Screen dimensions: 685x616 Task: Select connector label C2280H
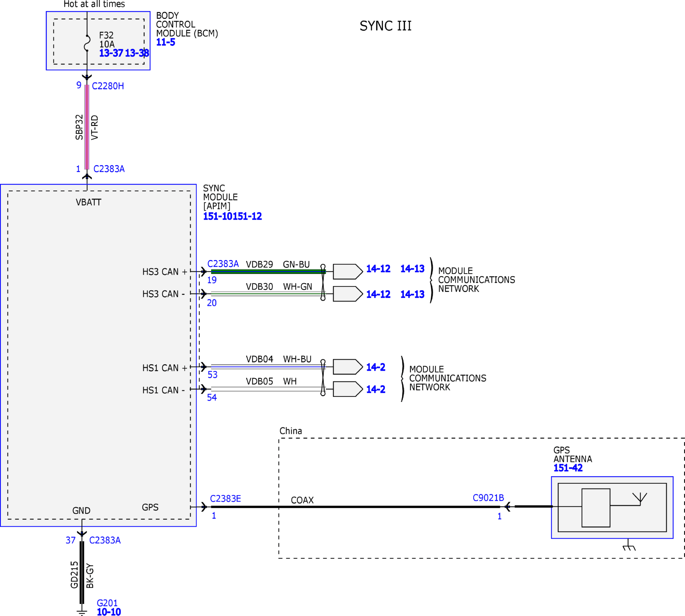click(x=108, y=86)
